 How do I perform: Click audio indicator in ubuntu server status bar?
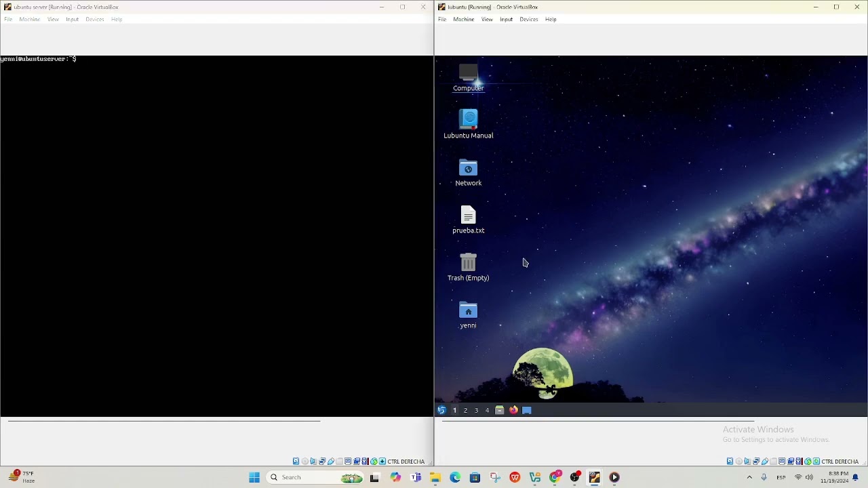tap(313, 462)
